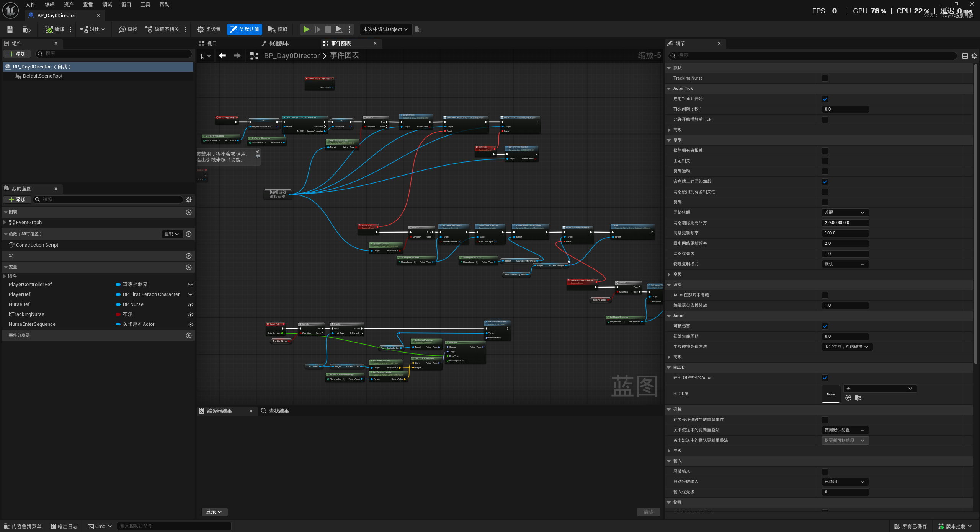Click add new variable plus icon
The width and height of the screenshot is (980, 532).
[x=189, y=267]
